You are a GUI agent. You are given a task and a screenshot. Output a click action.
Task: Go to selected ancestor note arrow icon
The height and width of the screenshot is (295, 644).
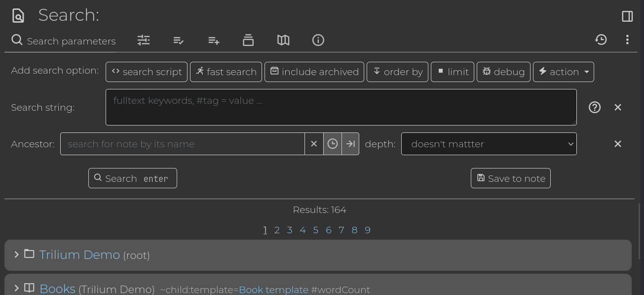[350, 144]
